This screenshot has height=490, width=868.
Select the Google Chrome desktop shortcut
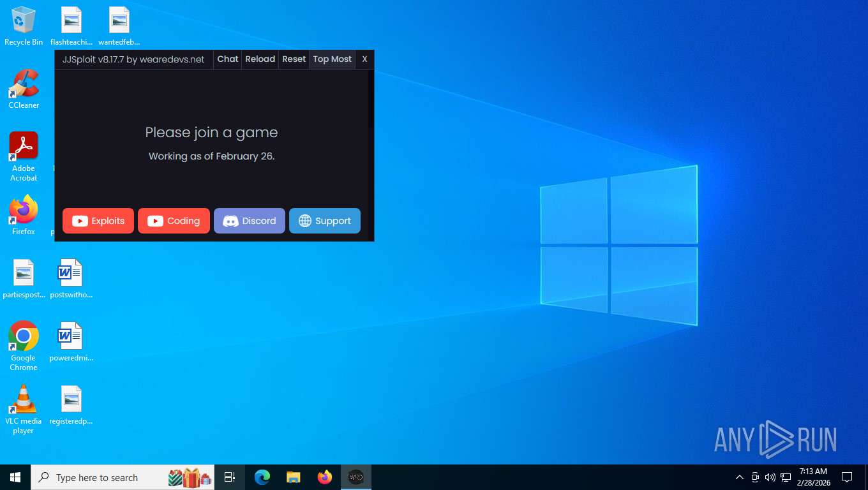pos(24,346)
